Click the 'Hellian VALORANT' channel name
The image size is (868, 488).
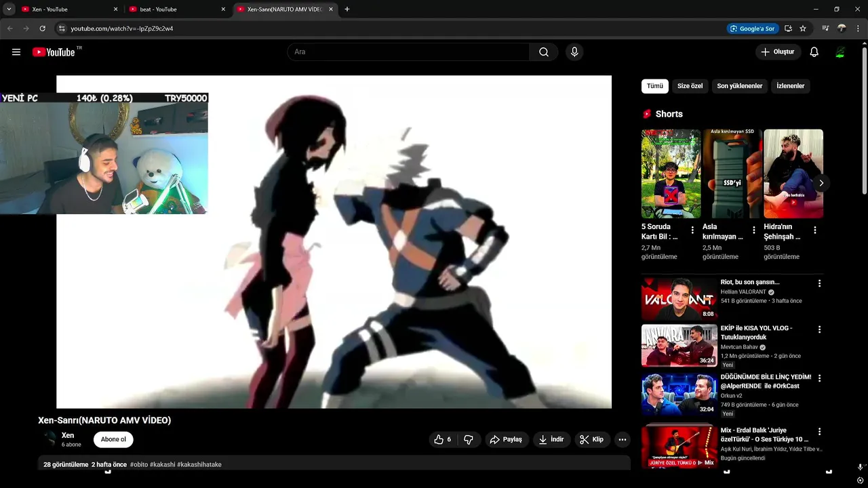(x=743, y=292)
